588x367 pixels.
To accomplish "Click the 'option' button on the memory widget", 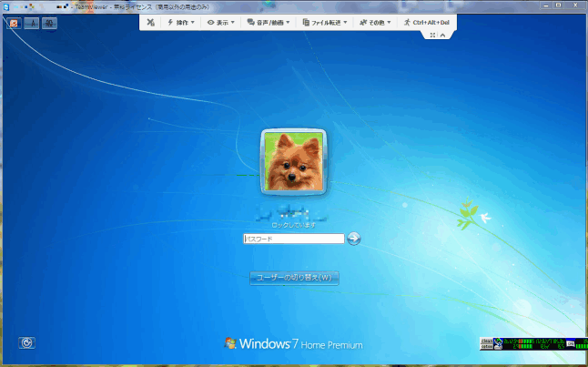I will [486, 347].
